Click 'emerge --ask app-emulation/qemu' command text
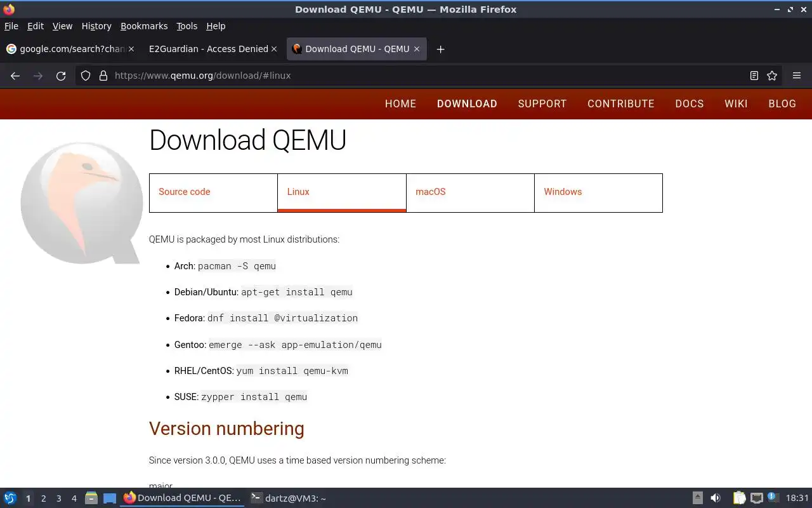This screenshot has width=812, height=508. [x=295, y=345]
